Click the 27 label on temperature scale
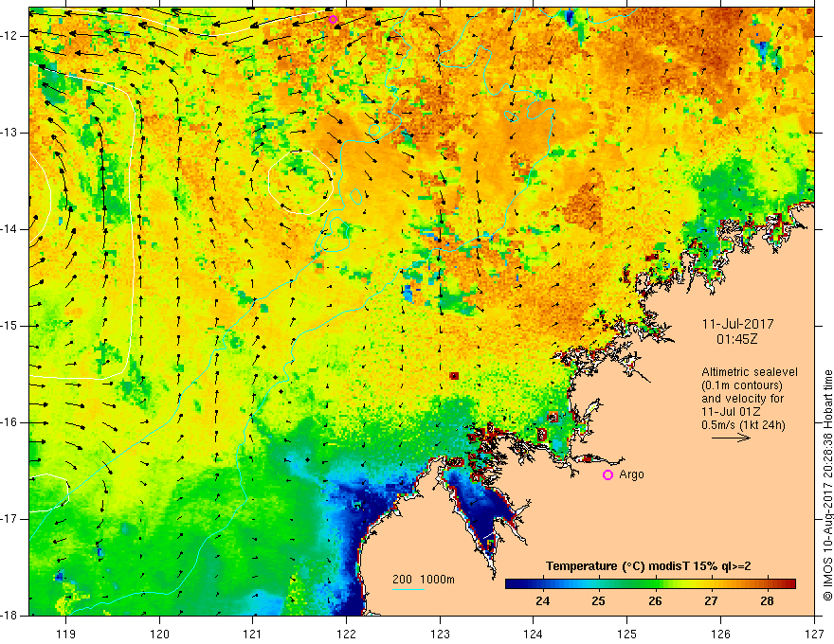 [711, 601]
